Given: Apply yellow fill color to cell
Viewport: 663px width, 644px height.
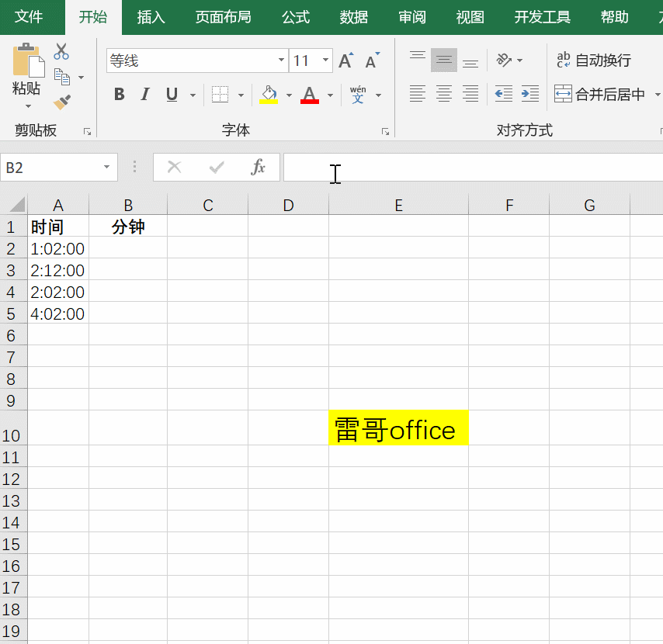Looking at the screenshot, I should [x=269, y=95].
